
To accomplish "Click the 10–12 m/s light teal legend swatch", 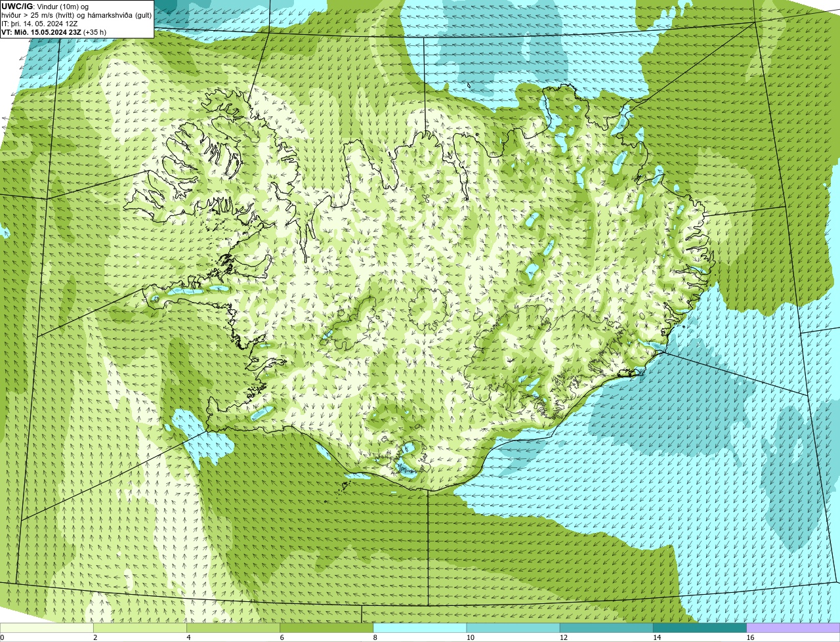I will [513, 628].
